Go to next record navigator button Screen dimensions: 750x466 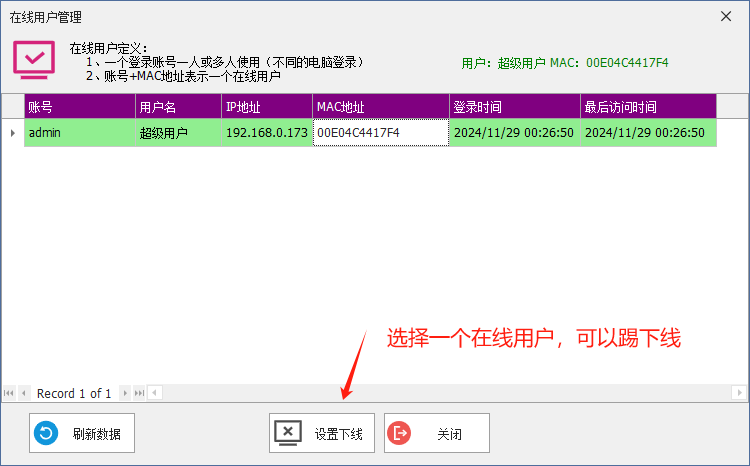point(125,393)
